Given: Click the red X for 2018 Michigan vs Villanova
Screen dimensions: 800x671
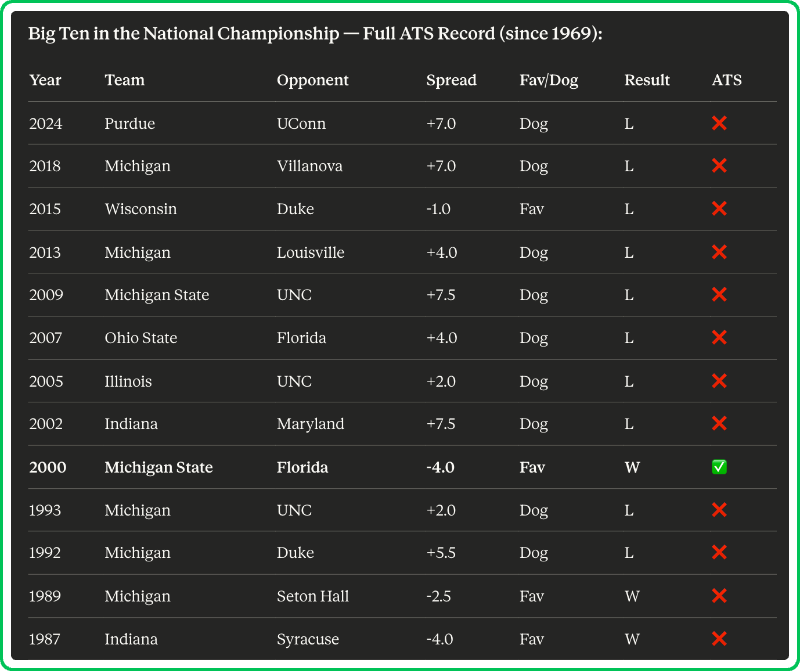Looking at the screenshot, I should 719,166.
